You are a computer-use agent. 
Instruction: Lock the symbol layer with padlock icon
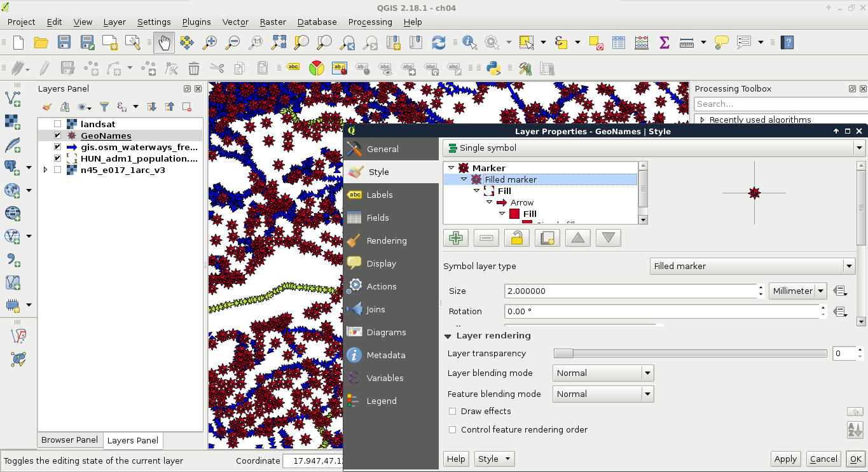tap(516, 238)
